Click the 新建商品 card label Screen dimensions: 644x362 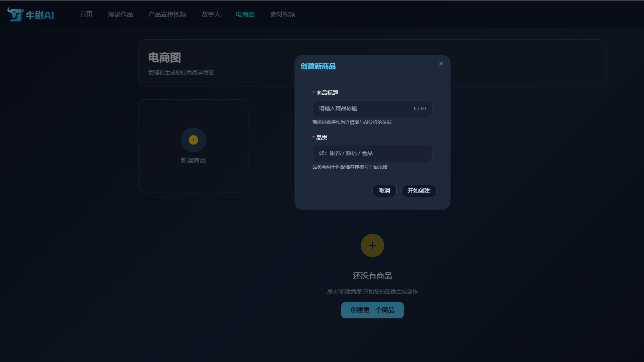pos(193,161)
